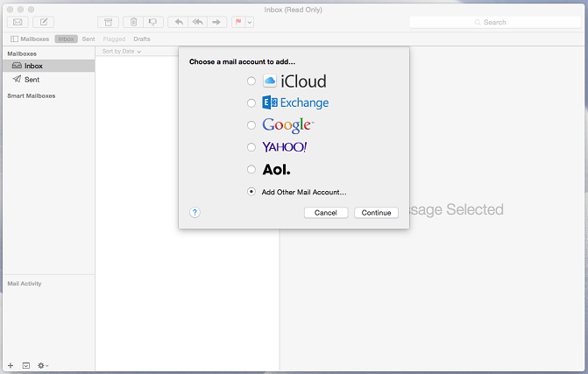This screenshot has width=588, height=374.
Task: Click the Reply arrow icon
Action: [179, 22]
